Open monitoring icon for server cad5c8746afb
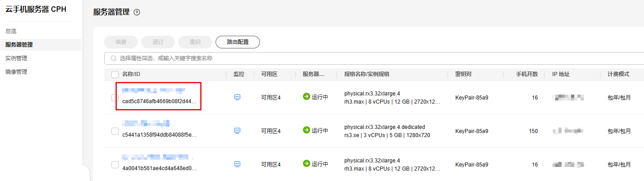644x181 pixels. 237,97
